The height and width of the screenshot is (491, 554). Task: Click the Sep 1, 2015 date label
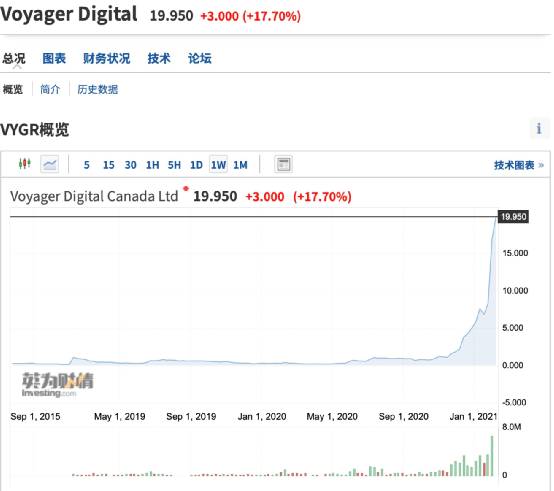pos(35,417)
